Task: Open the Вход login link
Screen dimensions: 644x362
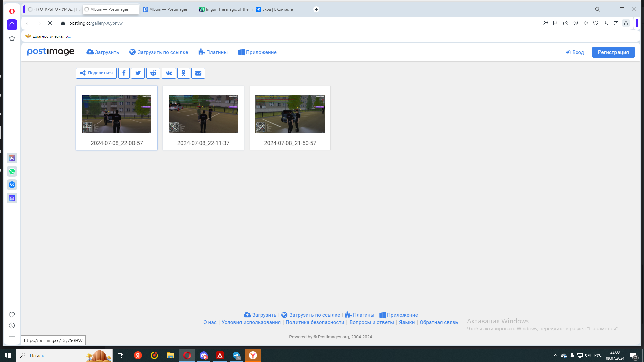Action: (575, 52)
